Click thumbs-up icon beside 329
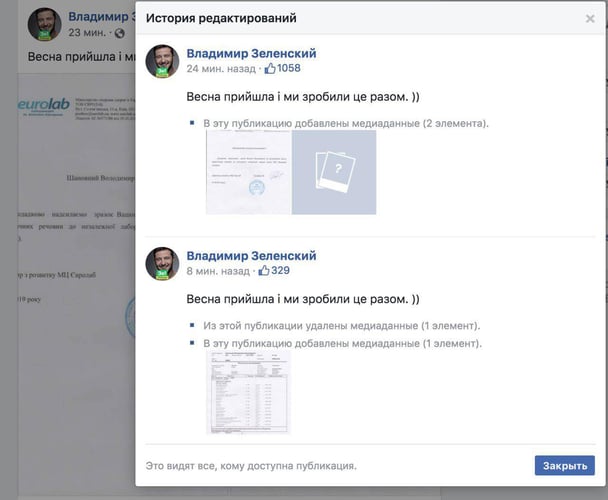Screen dimensions: 608x500 click(265, 271)
